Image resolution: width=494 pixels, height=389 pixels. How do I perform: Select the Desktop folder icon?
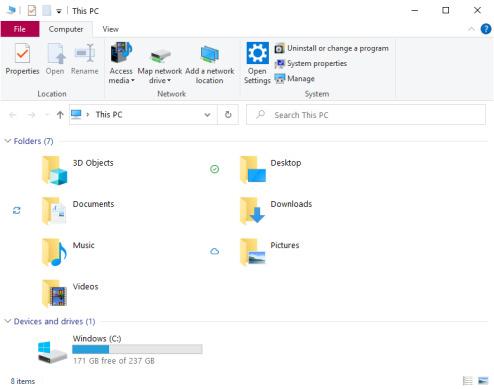(253, 170)
